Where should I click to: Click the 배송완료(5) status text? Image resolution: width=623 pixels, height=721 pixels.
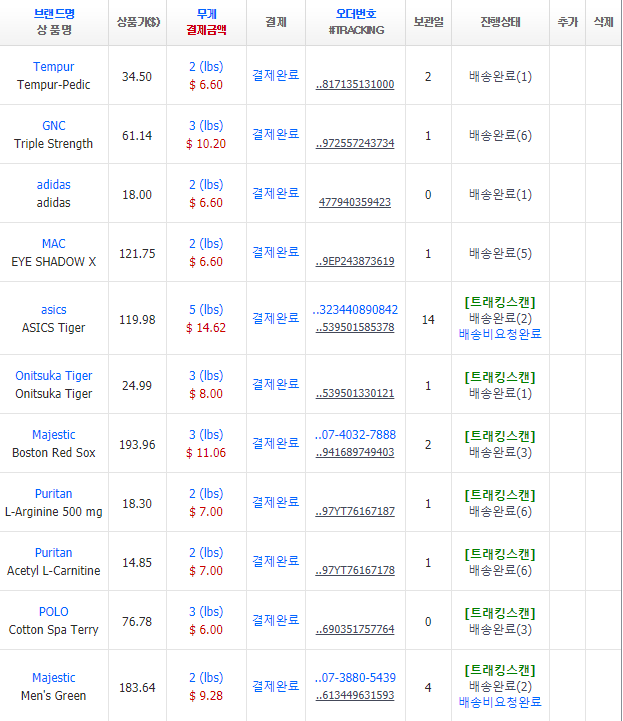click(x=500, y=254)
